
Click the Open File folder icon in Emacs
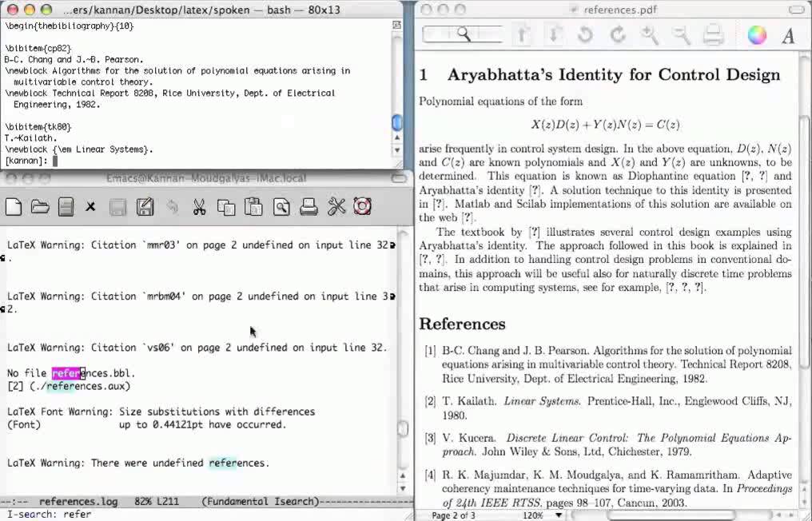coord(40,207)
